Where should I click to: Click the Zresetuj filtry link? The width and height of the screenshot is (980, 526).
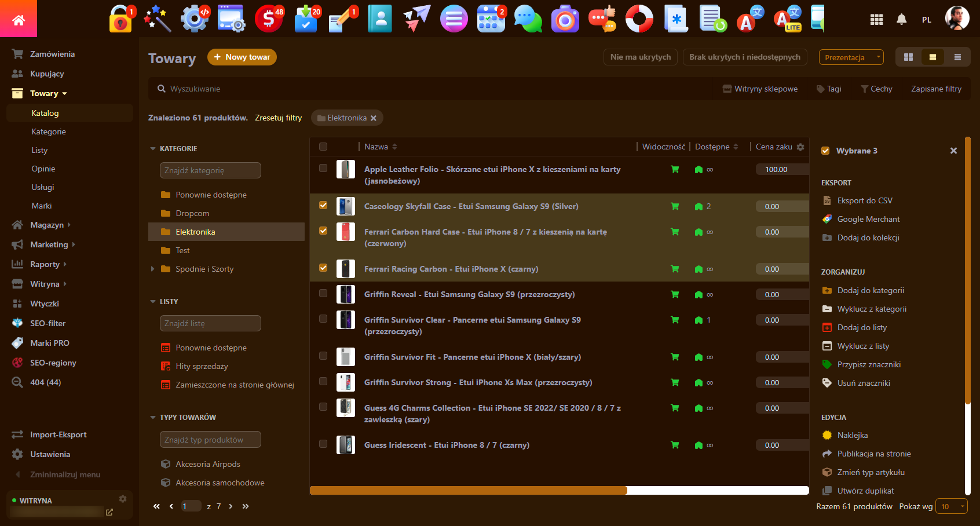(x=278, y=118)
